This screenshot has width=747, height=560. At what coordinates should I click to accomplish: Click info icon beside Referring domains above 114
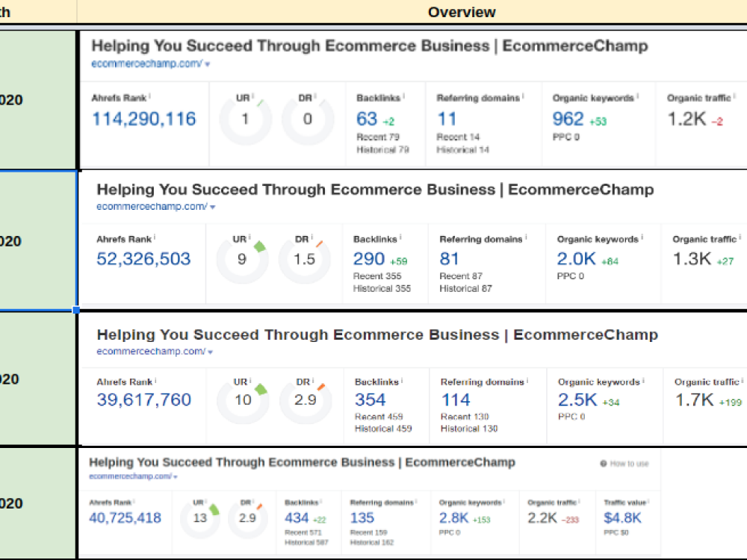527,381
